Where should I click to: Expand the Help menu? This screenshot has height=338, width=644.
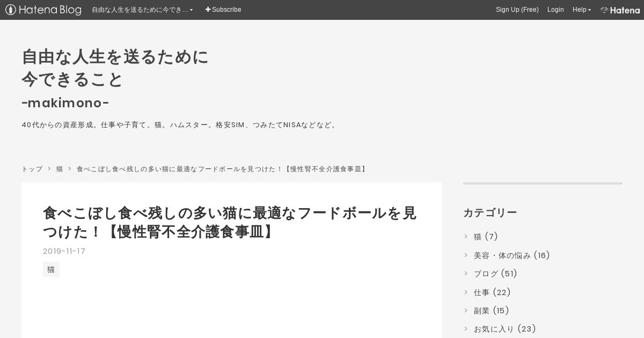point(582,10)
